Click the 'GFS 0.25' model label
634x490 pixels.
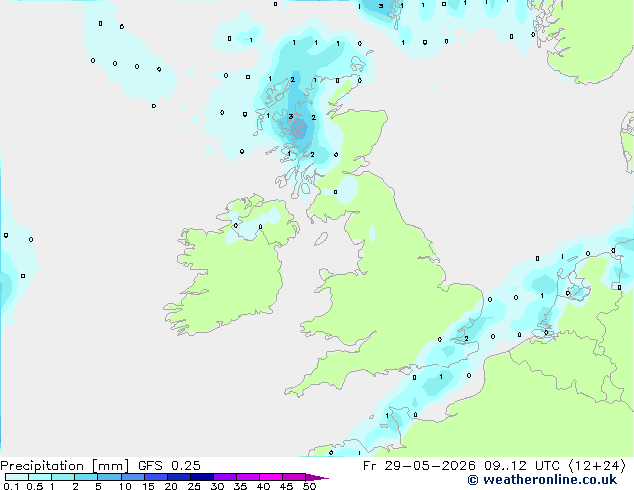pyautogui.click(x=169, y=466)
